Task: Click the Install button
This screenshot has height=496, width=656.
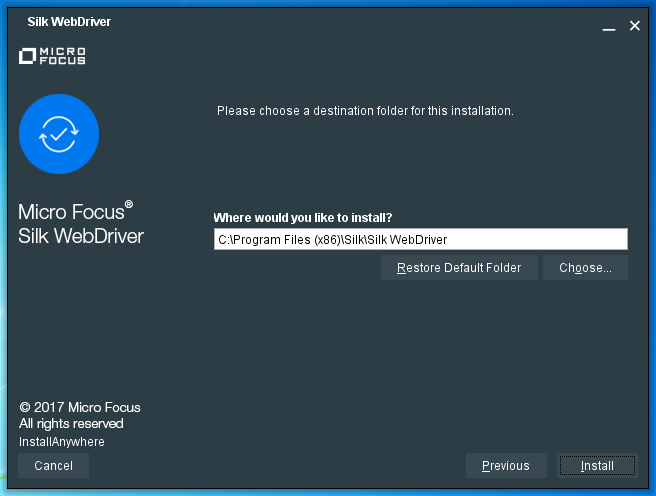Action: pos(597,465)
